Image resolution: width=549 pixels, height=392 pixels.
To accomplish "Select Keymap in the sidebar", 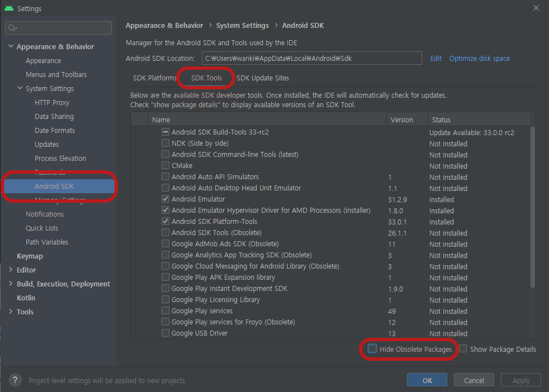I will coord(30,256).
